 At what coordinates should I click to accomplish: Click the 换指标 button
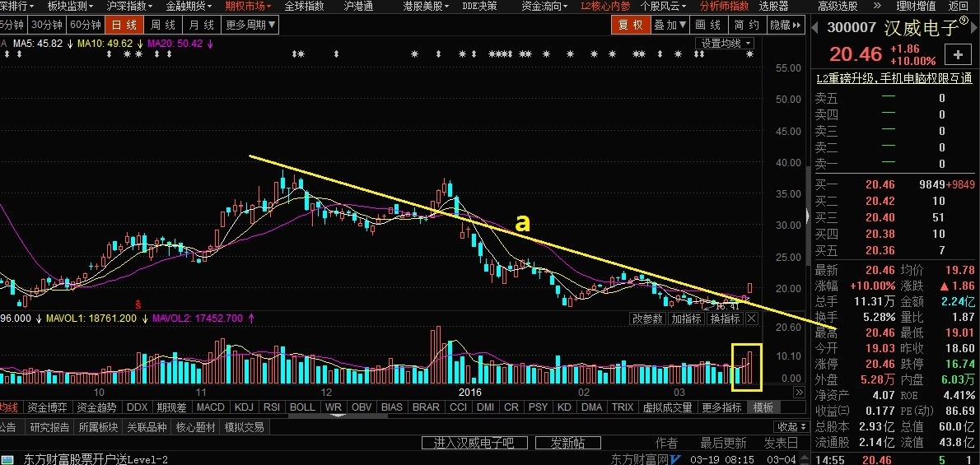click(x=725, y=319)
